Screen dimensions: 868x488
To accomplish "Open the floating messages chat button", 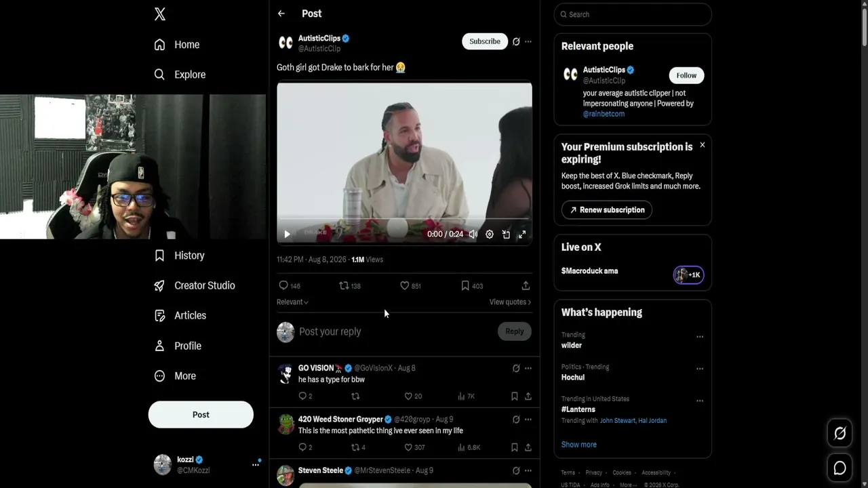I will click(x=840, y=468).
